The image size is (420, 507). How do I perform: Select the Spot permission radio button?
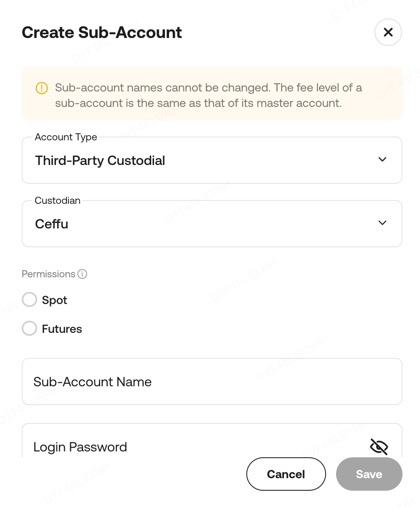click(30, 300)
